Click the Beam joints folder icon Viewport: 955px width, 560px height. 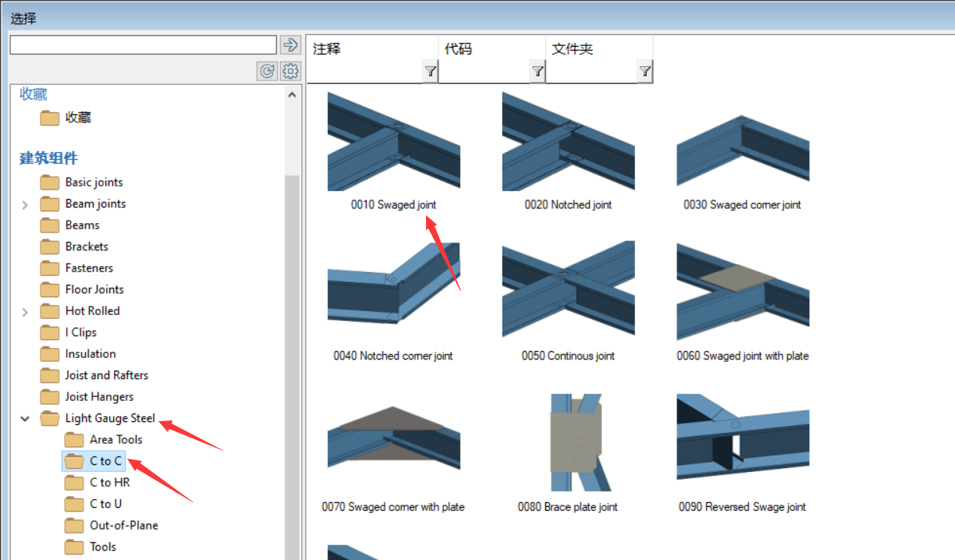pyautogui.click(x=50, y=204)
